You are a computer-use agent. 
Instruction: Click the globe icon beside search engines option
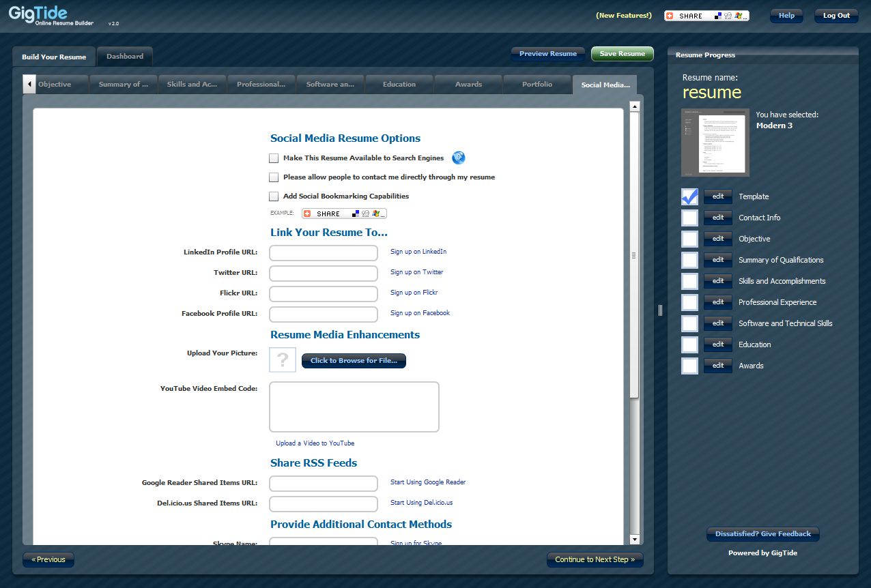[459, 158]
